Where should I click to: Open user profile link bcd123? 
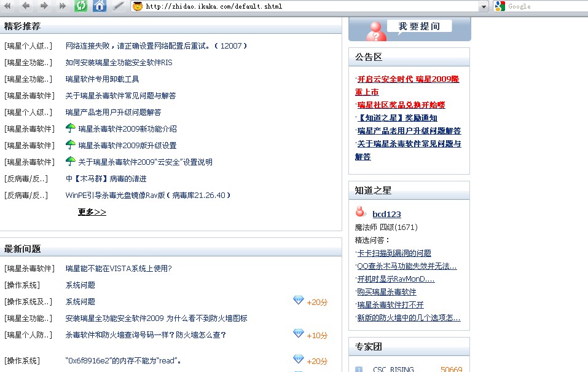tap(386, 215)
